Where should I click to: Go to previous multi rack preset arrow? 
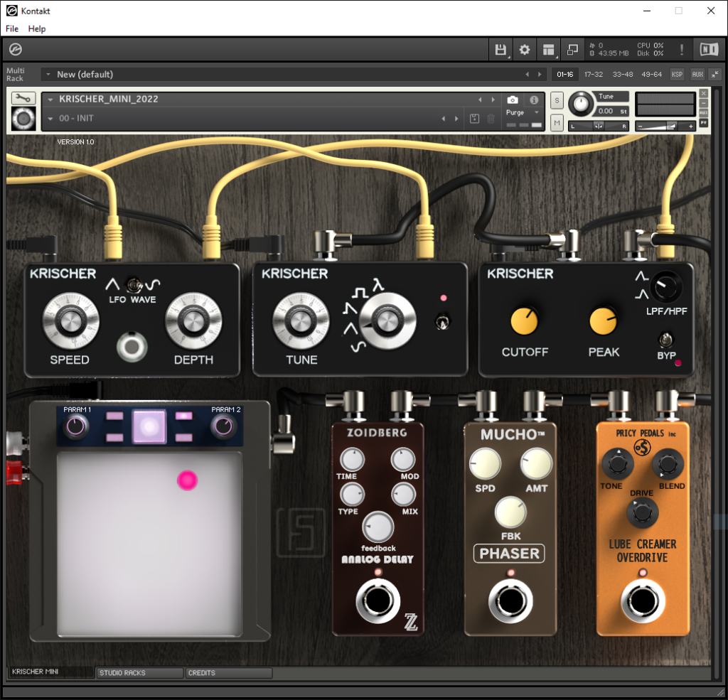(x=527, y=75)
